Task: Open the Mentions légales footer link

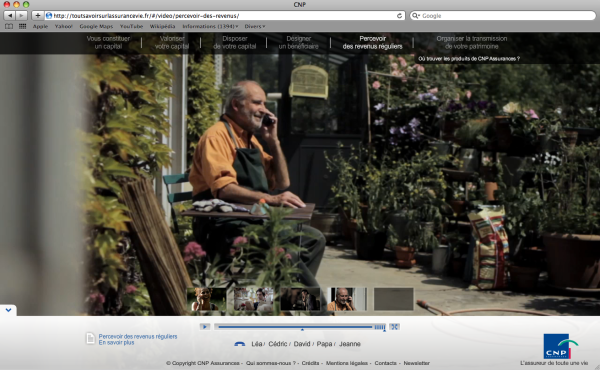Action: 346,363
